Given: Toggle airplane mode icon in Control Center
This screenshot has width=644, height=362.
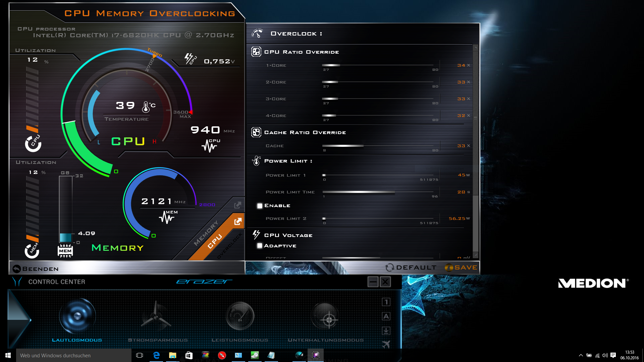Looking at the screenshot, I should coord(386,344).
